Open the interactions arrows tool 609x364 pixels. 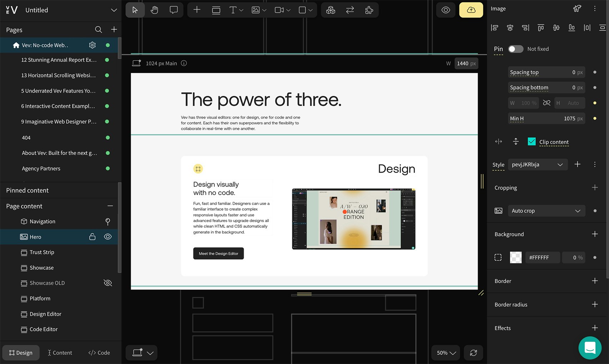[x=350, y=10]
